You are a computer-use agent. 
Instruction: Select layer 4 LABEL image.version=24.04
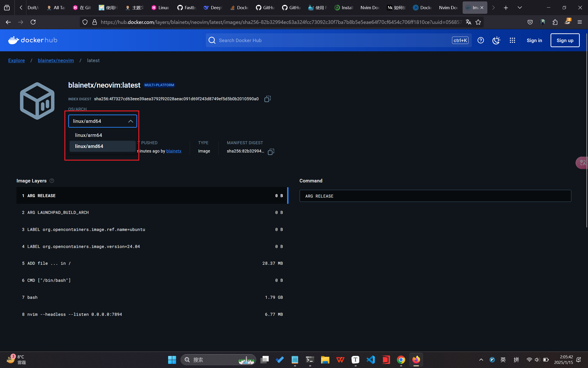tap(152, 247)
